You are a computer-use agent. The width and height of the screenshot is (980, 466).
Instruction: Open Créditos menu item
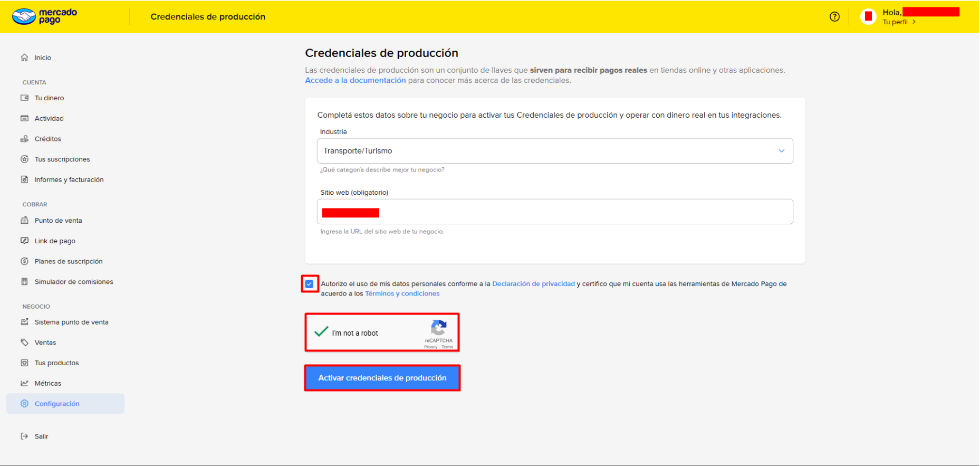click(48, 139)
